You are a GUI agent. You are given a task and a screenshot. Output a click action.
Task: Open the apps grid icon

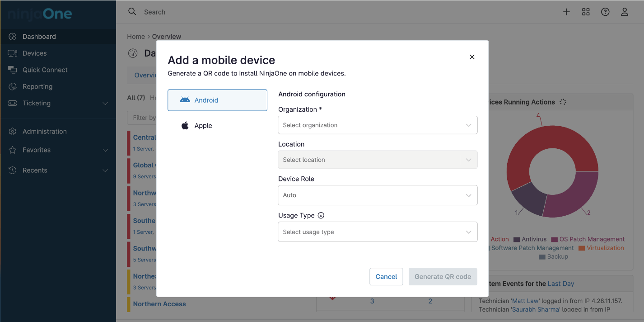click(586, 12)
